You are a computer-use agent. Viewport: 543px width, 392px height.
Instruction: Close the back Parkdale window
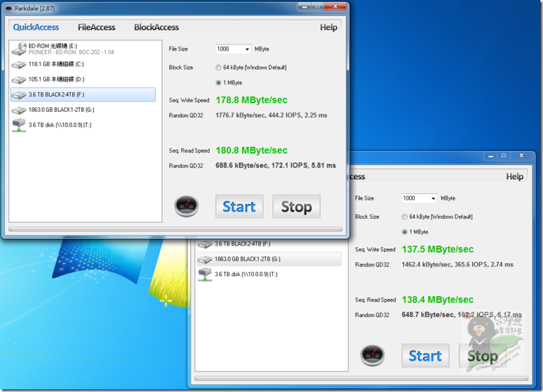[x=521, y=156]
